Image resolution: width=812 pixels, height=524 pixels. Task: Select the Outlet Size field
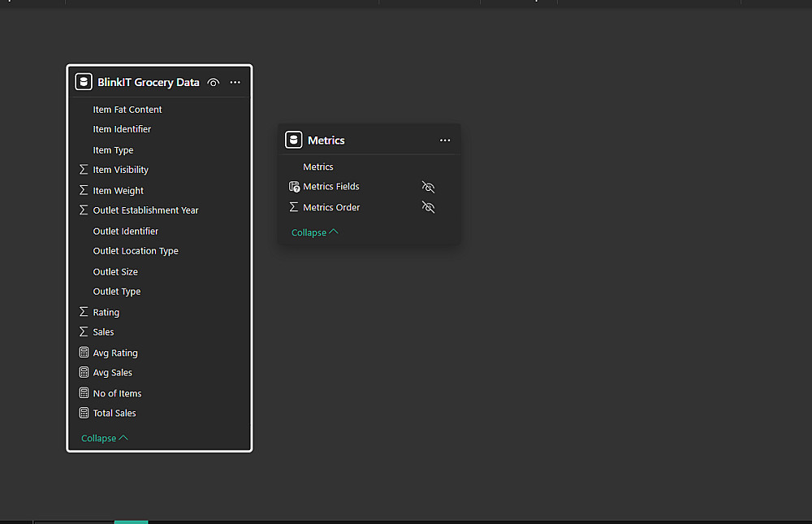pos(115,271)
